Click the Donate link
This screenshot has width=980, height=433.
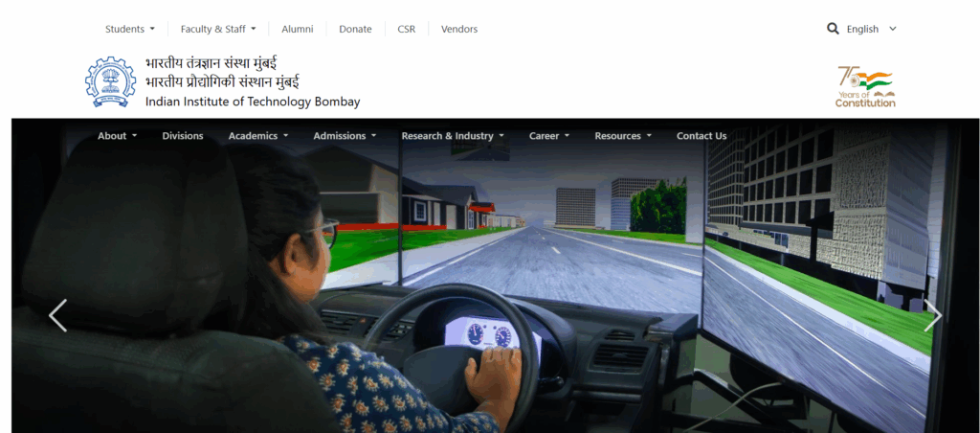click(x=355, y=29)
